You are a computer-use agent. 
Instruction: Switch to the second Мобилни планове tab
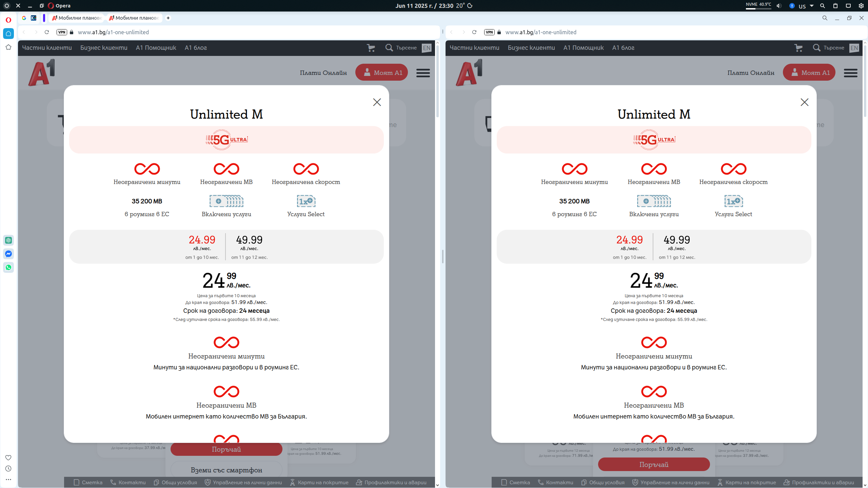coord(134,18)
